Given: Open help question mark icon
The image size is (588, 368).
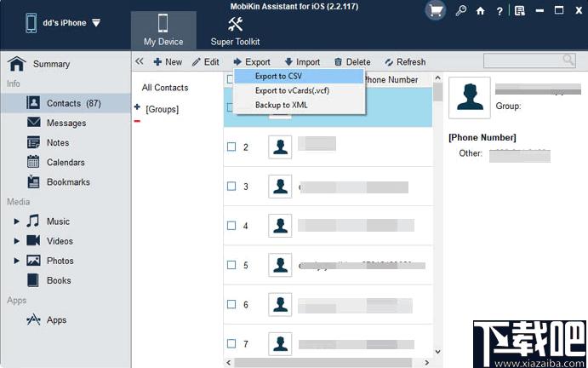Looking at the screenshot, I should tap(500, 11).
